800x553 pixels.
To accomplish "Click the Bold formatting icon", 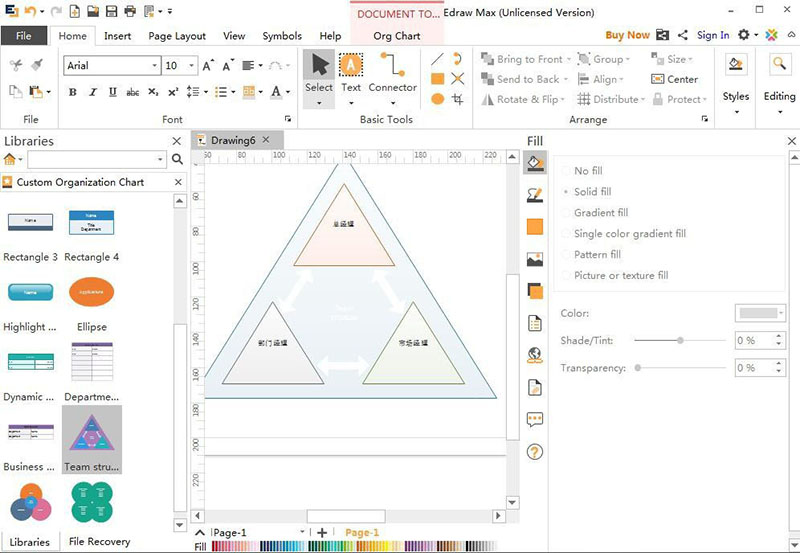I will [73, 92].
